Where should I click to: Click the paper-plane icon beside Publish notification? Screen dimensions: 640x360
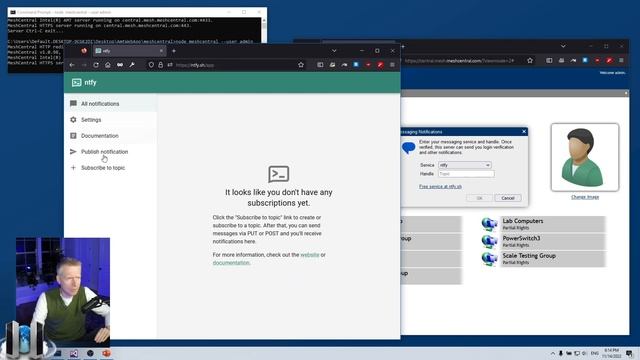point(73,151)
